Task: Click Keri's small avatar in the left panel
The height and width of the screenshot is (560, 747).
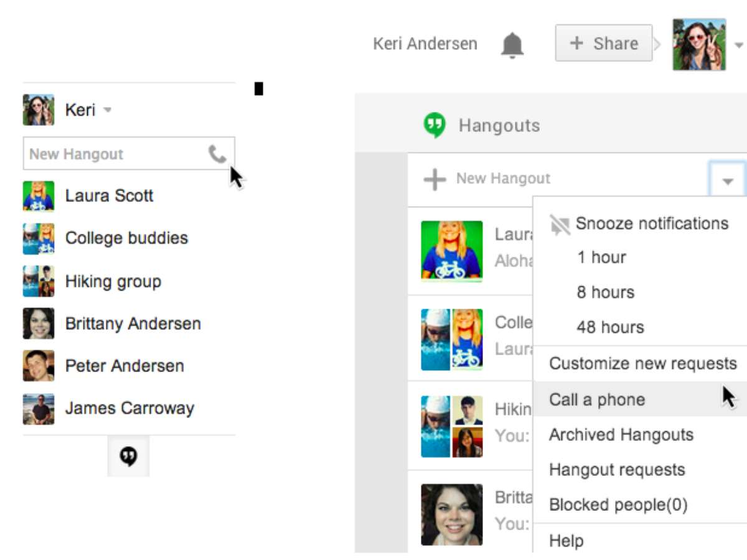Action: [39, 110]
